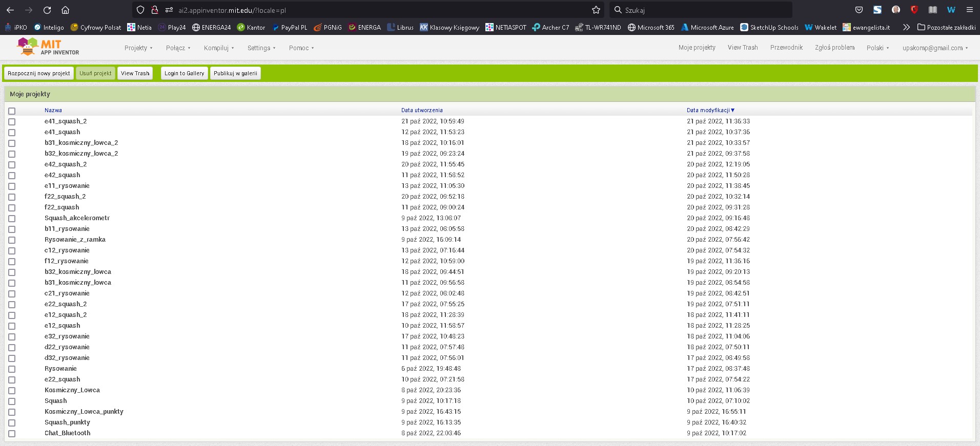The width and height of the screenshot is (980, 446).
Task: Open the Microsoft Azure bookmark
Action: pos(707,28)
